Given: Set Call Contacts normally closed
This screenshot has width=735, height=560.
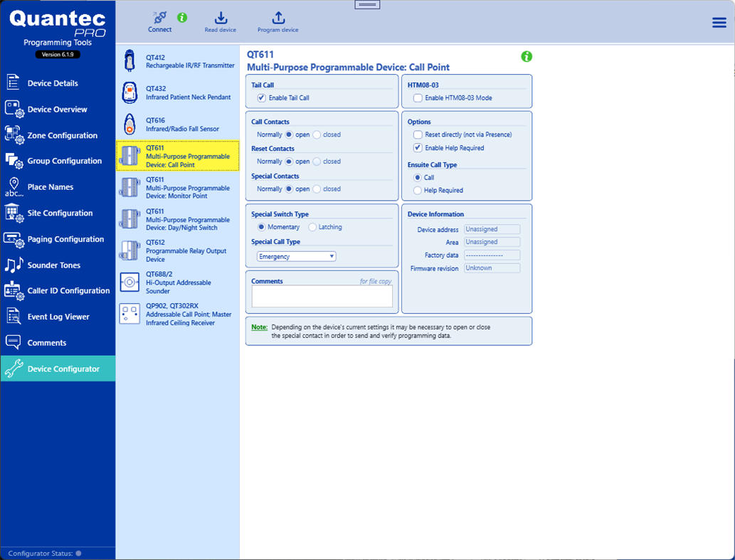Looking at the screenshot, I should pyautogui.click(x=317, y=134).
